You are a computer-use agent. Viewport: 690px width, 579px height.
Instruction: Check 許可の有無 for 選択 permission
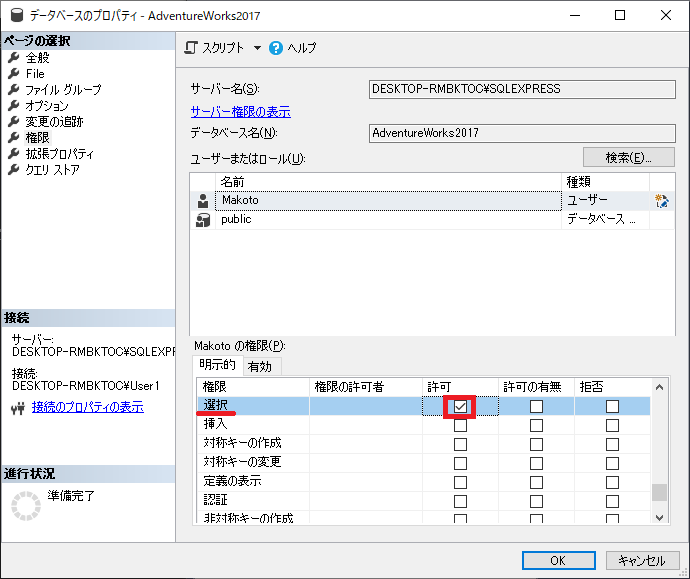pyautogui.click(x=536, y=406)
